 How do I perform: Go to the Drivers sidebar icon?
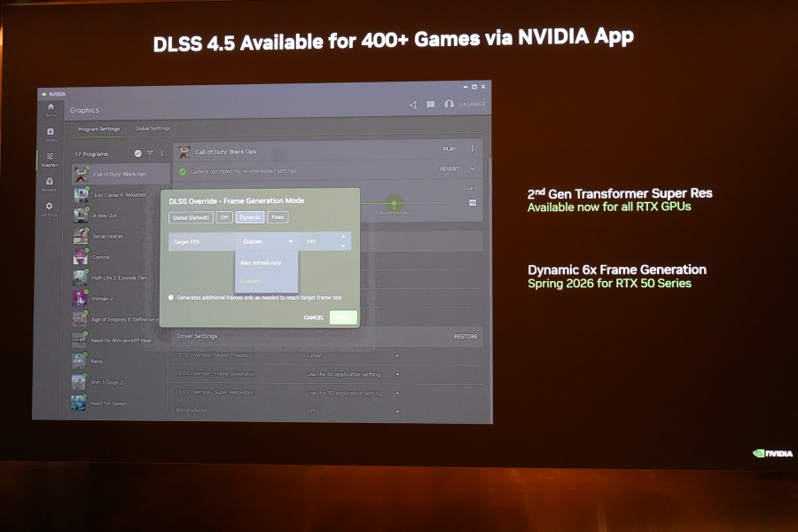pos(50,134)
